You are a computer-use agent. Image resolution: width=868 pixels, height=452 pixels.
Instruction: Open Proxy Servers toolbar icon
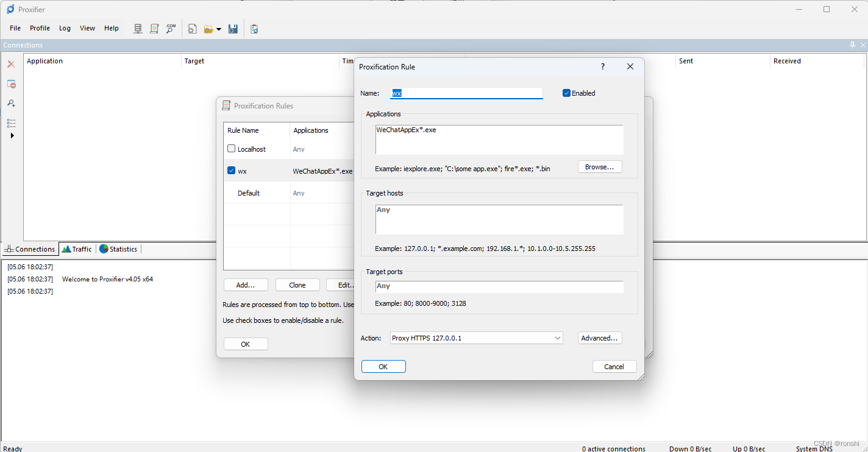coord(138,29)
